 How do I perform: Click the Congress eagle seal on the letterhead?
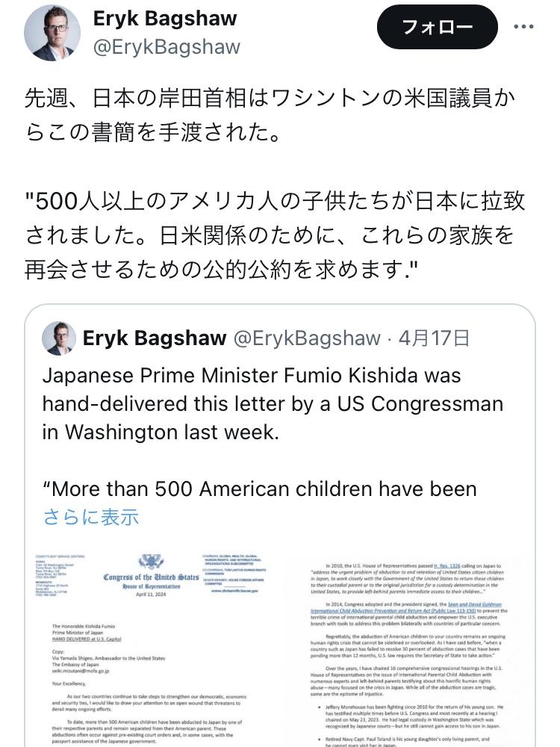coord(150,563)
